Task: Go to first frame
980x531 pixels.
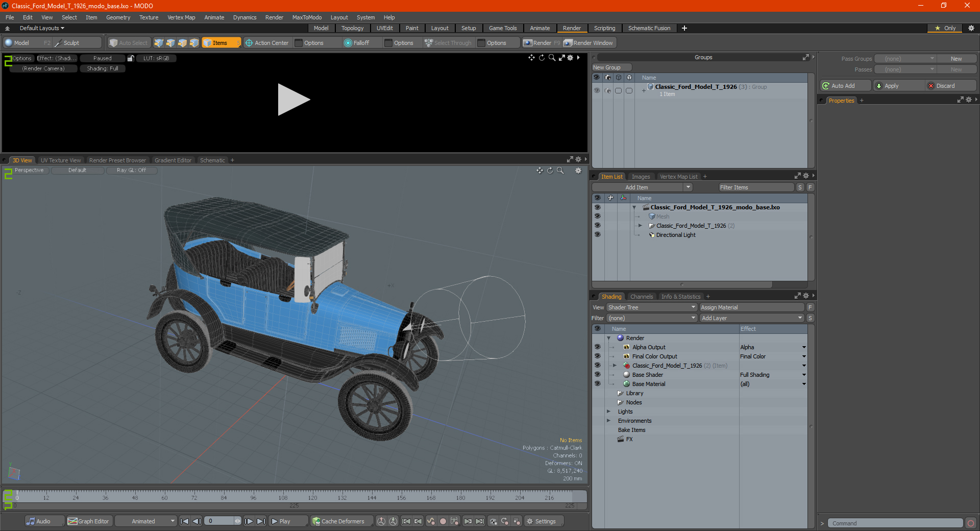Action: (x=185, y=521)
